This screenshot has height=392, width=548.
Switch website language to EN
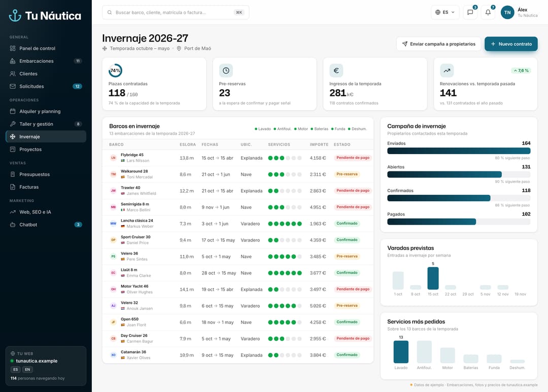click(27, 370)
